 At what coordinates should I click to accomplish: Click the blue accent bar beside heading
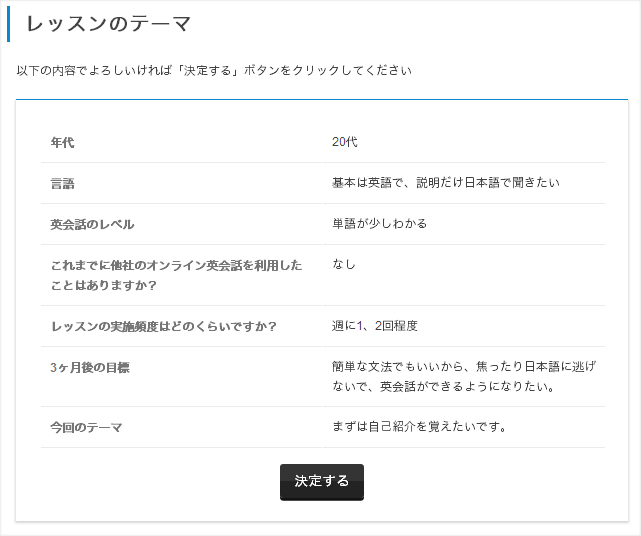[9, 24]
